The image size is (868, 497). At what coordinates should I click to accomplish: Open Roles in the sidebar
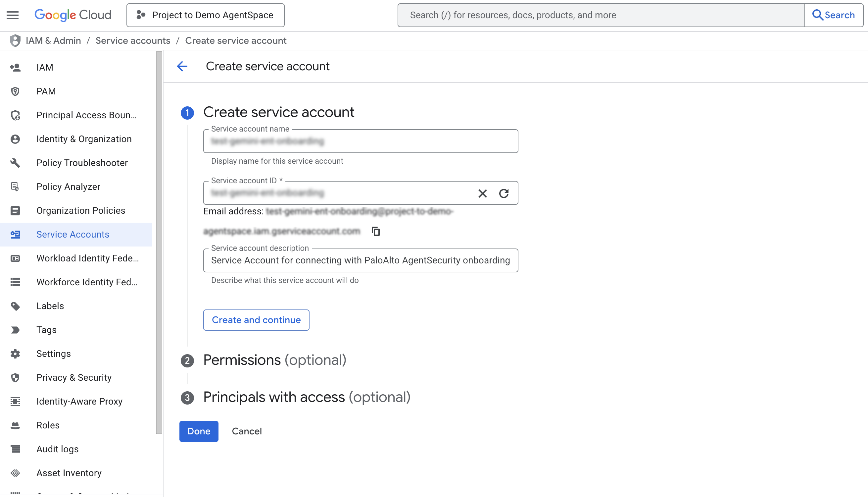tap(48, 425)
